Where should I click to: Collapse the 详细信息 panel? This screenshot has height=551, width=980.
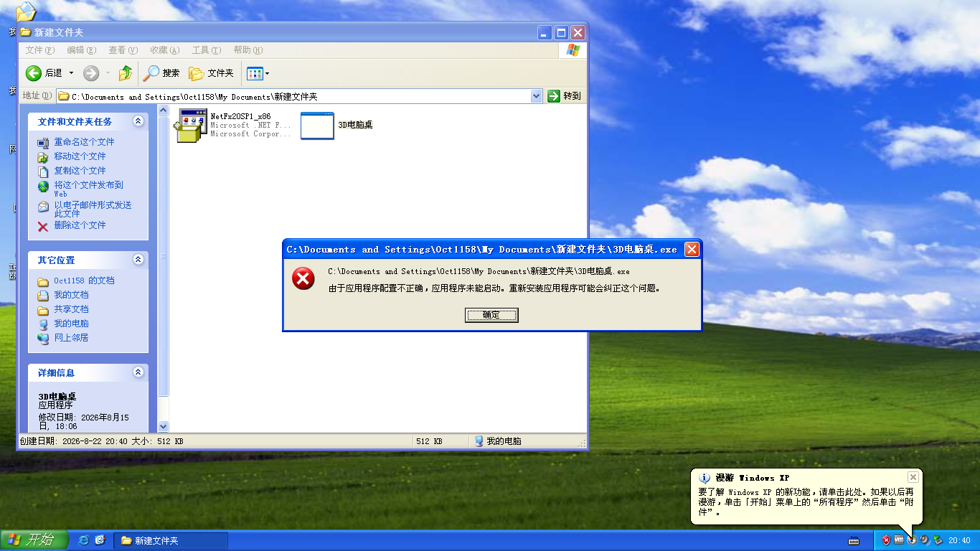coord(138,372)
